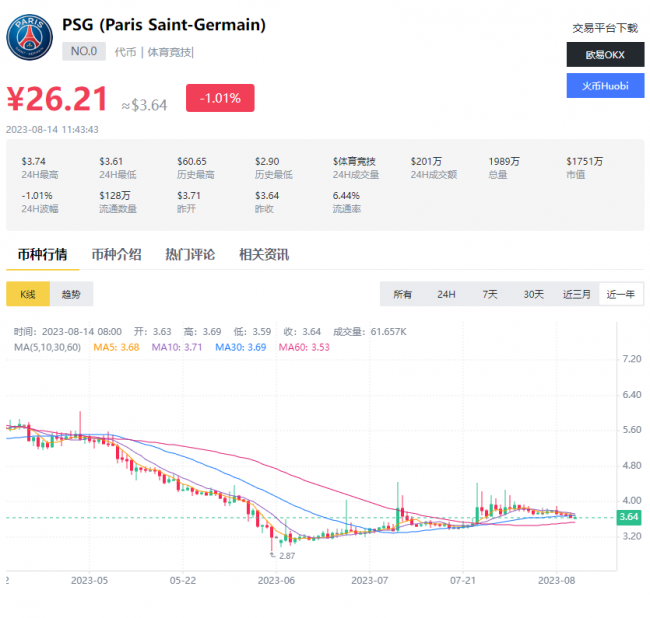Click the $3.71 昨开 value
Viewport: 650px width, 618px height.
pyautogui.click(x=189, y=195)
